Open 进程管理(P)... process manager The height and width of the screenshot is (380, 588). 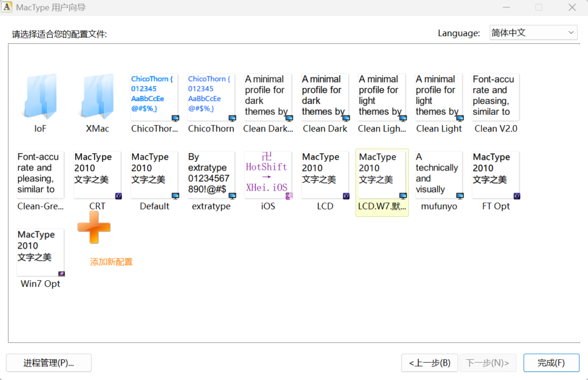[x=49, y=363]
